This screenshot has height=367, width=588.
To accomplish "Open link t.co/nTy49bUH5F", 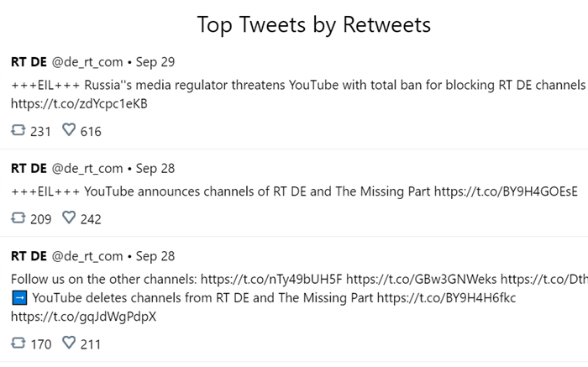I will pos(271,280).
